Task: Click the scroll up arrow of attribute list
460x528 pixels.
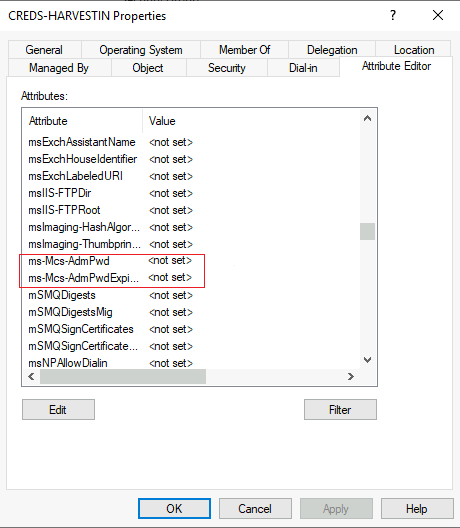Action: 367,119
